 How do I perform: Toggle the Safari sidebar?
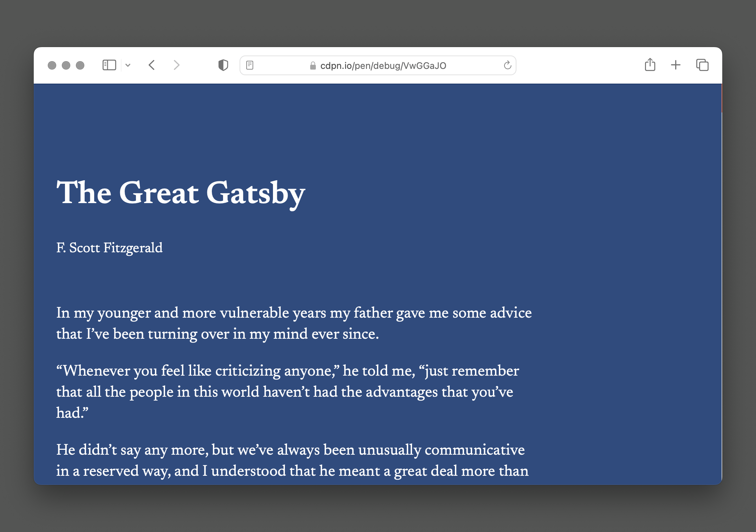(109, 65)
